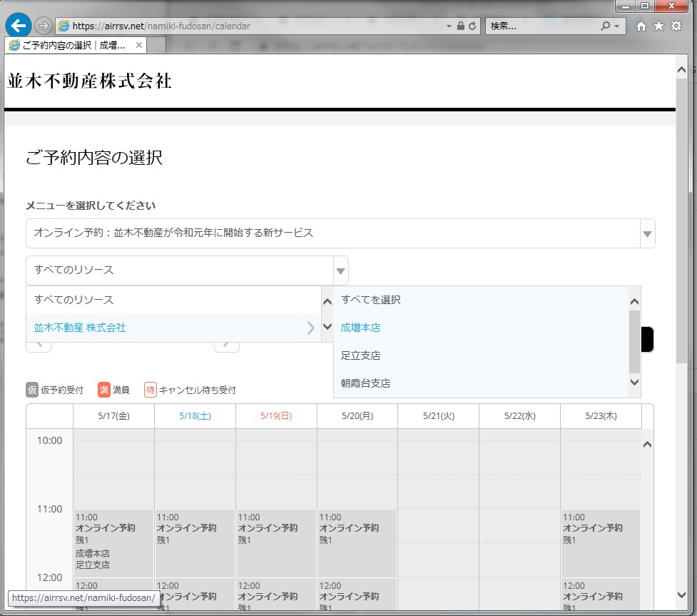Maximize the browser window

644,6
